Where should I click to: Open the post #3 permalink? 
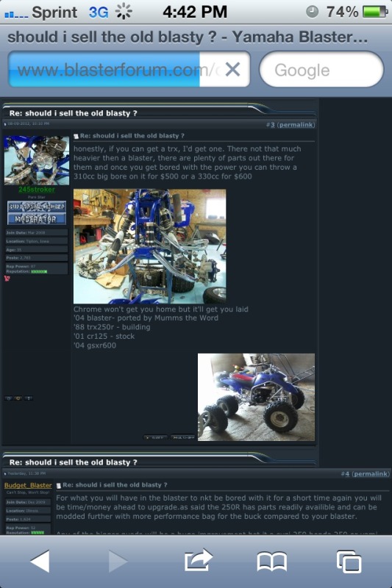click(296, 124)
